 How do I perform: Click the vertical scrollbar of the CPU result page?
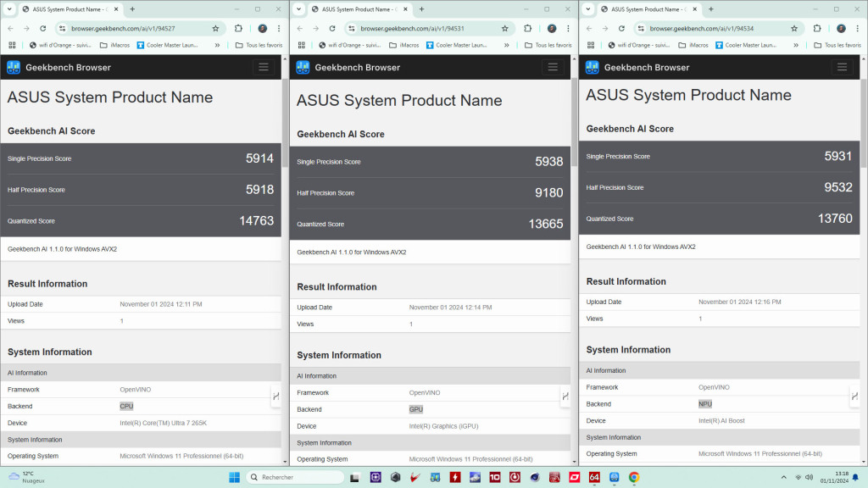[285, 123]
